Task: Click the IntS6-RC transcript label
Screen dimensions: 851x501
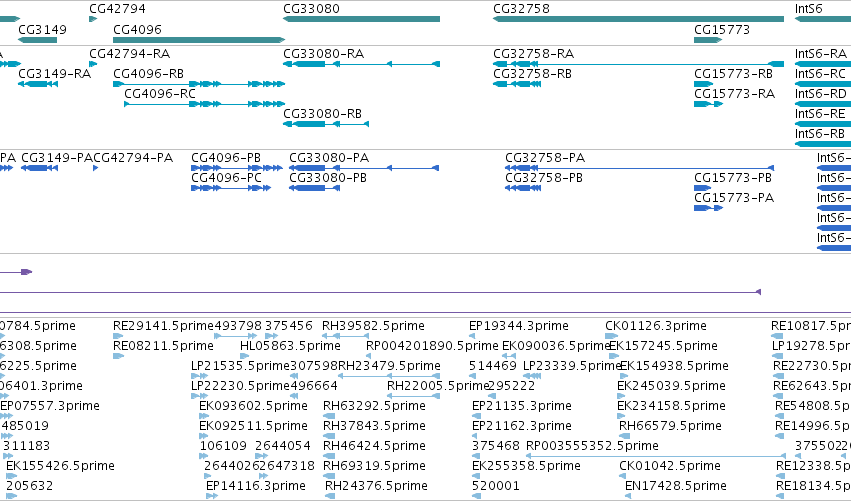Action: 820,74
